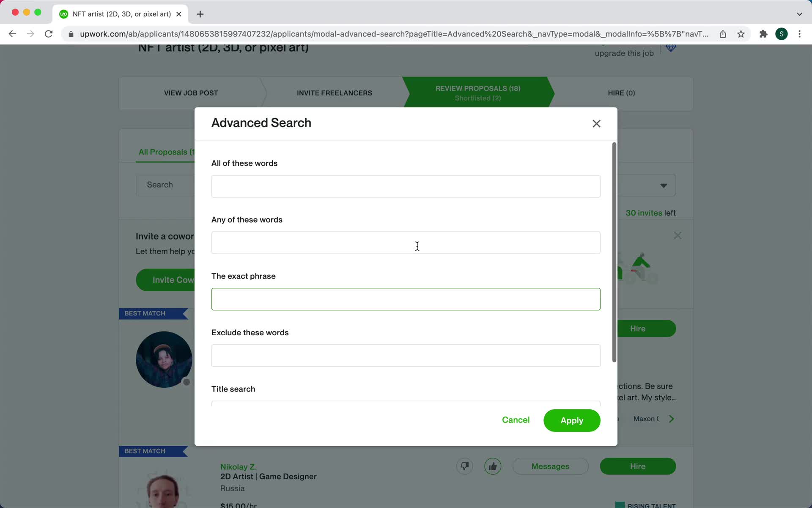Click Hire button for Nikolay Z.
This screenshot has width=812, height=508.
[637, 466]
